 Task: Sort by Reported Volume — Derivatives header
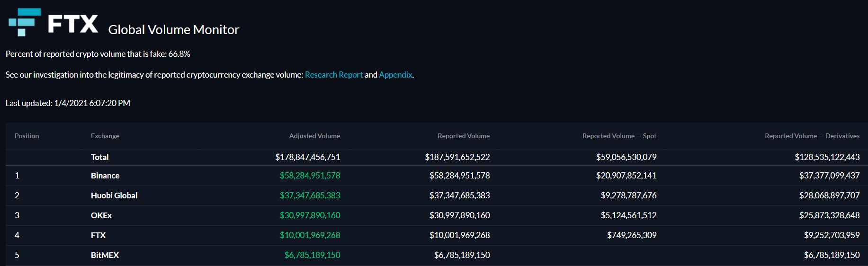coord(812,136)
